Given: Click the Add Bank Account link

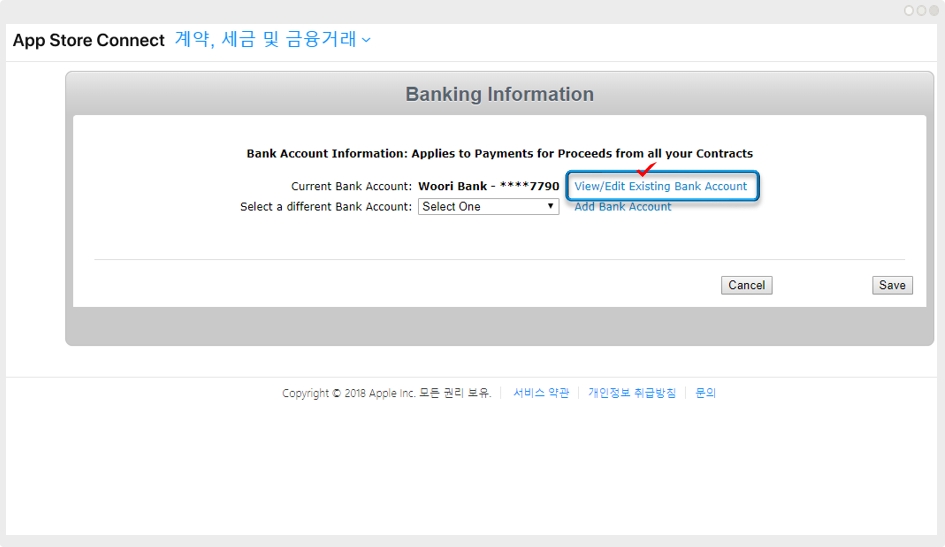Looking at the screenshot, I should click(x=622, y=207).
